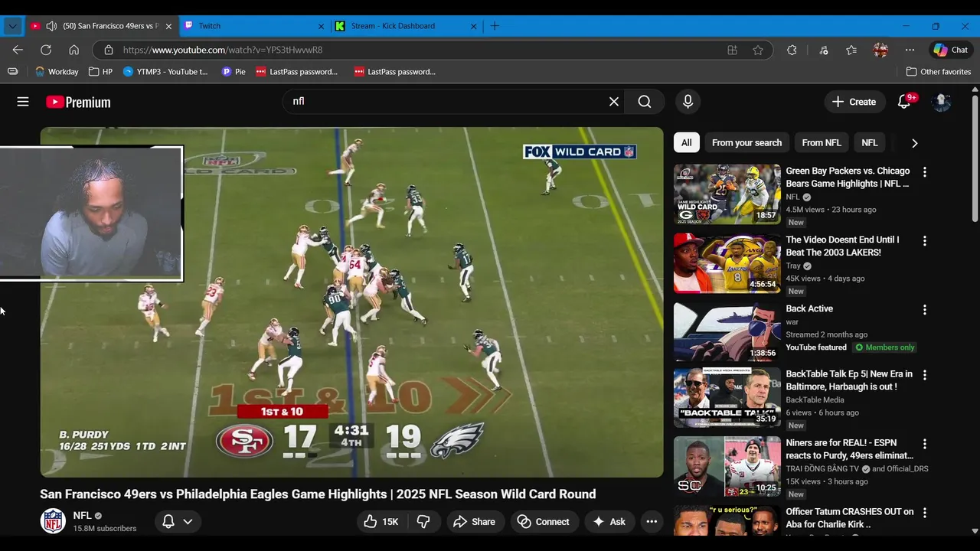This screenshot has width=980, height=551.
Task: Open Officer Tatum CRASHES OUT title
Action: click(849, 518)
